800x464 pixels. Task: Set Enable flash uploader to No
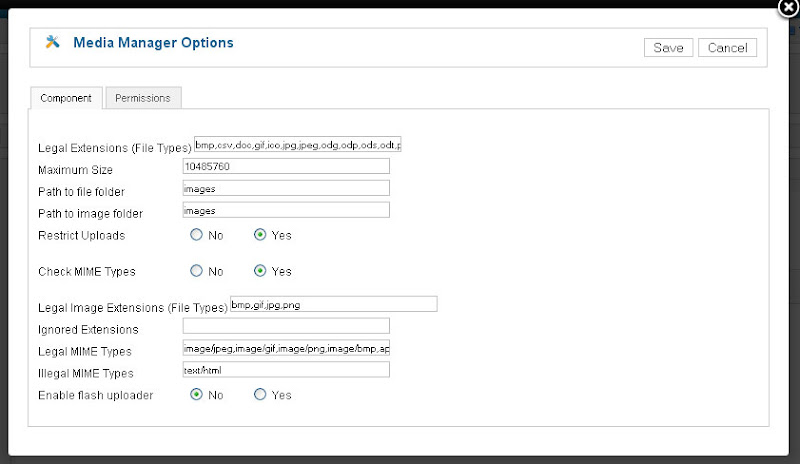(196, 395)
